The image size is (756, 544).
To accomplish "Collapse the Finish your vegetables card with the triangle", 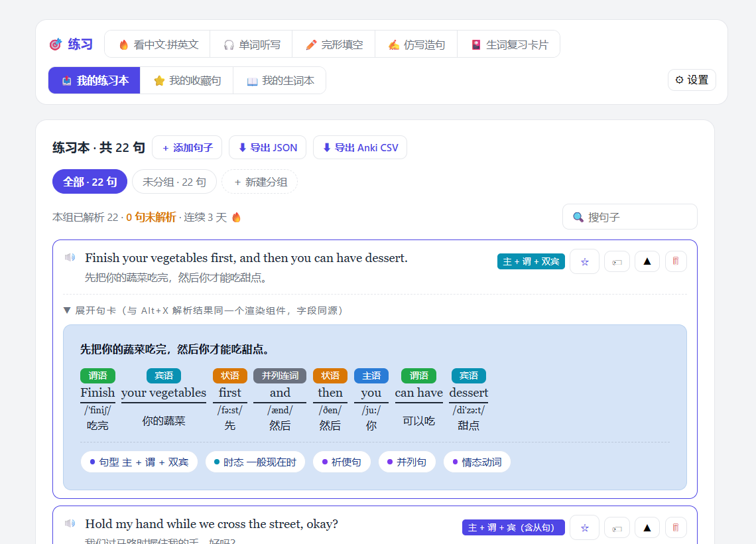I will 647,262.
